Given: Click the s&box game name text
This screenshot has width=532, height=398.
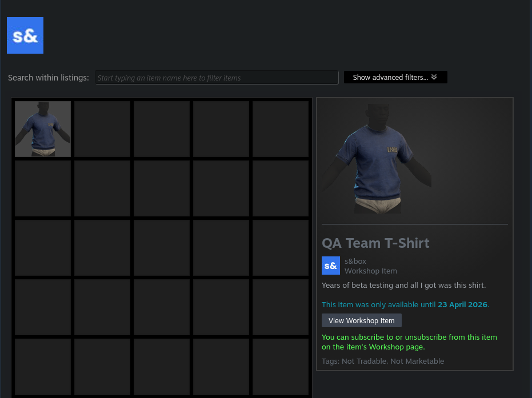Looking at the screenshot, I should [x=355, y=261].
